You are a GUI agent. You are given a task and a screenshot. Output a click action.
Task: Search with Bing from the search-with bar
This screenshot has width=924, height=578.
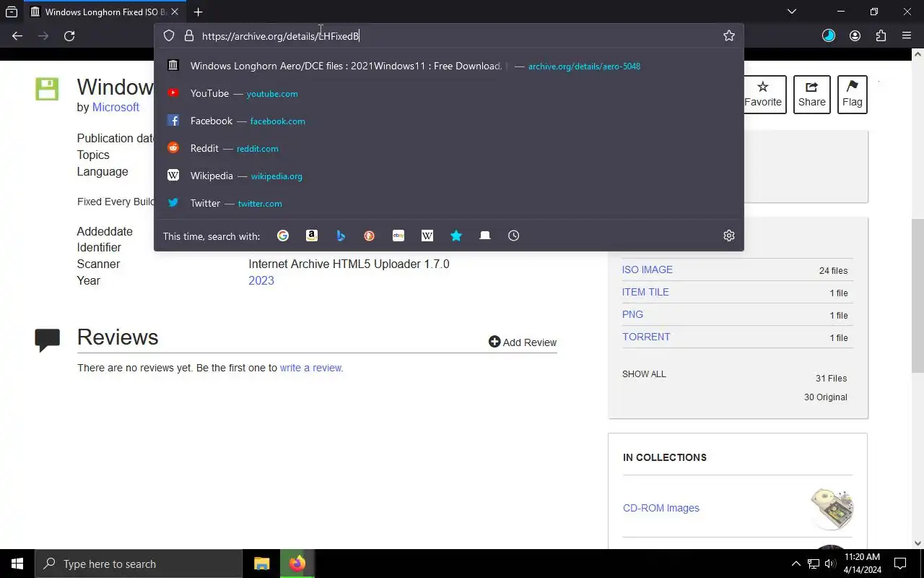[x=341, y=236]
